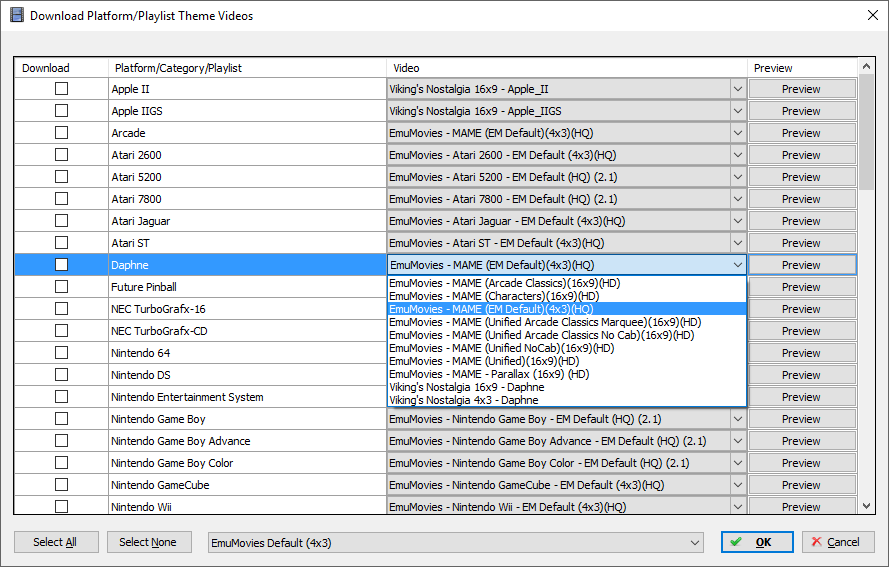Click the film icon in the title bar
889x567 pixels.
click(x=17, y=15)
